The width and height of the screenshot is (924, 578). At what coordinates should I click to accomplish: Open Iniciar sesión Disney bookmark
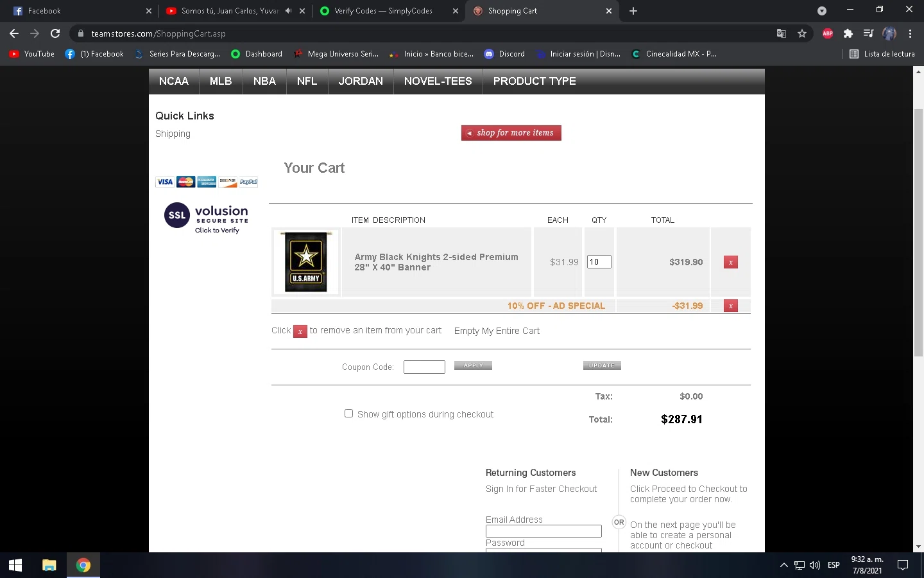[x=579, y=54]
